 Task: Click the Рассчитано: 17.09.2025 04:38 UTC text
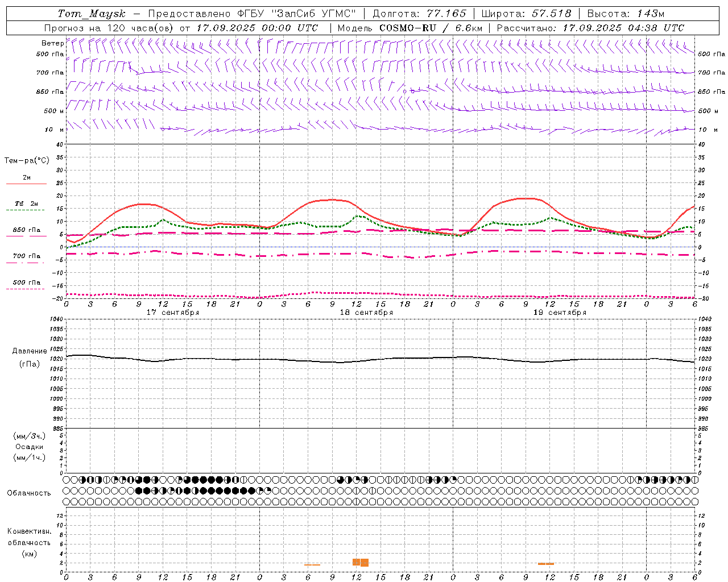590,28
